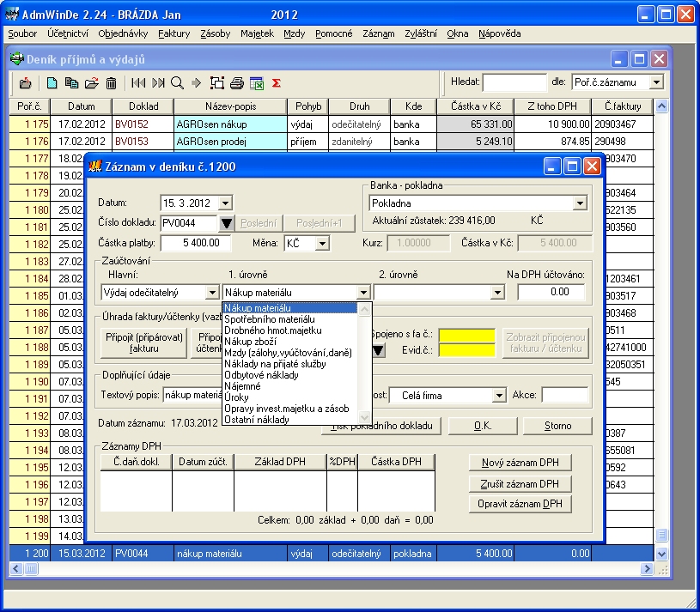
Task: Click the magnifying glass search icon
Action: (x=177, y=83)
